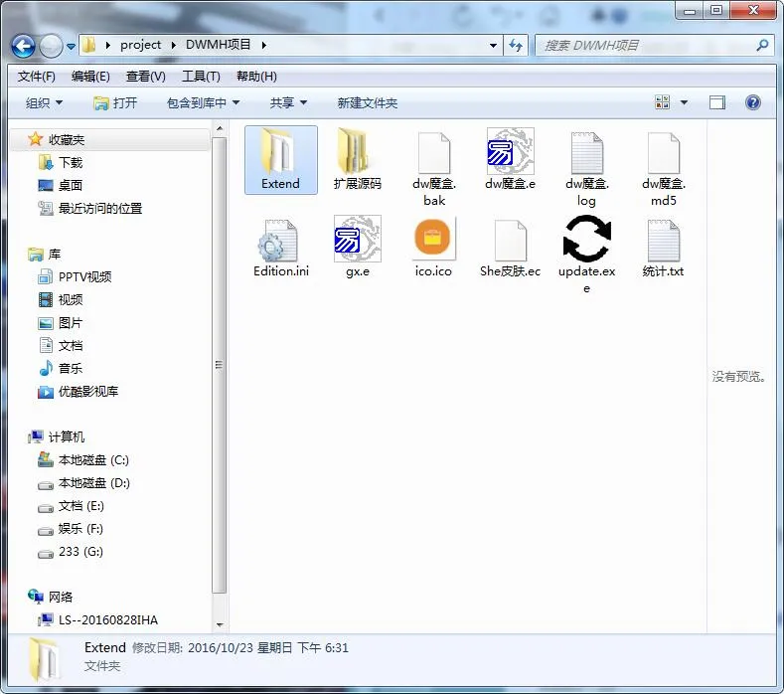This screenshot has height=694, width=784.
Task: Click the DWMH项目 breadcrumb segment
Action: (218, 45)
